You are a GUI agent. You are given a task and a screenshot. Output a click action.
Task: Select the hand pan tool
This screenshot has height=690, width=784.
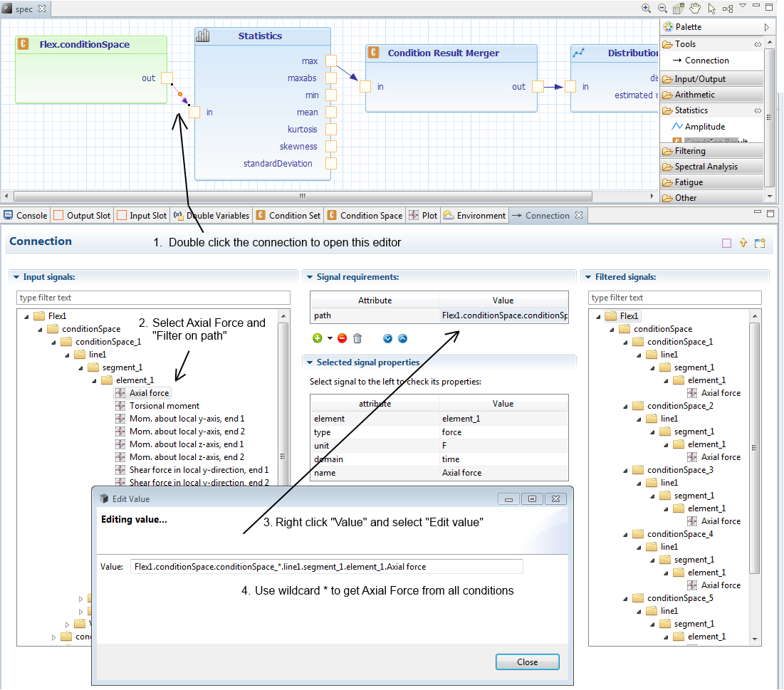point(695,9)
